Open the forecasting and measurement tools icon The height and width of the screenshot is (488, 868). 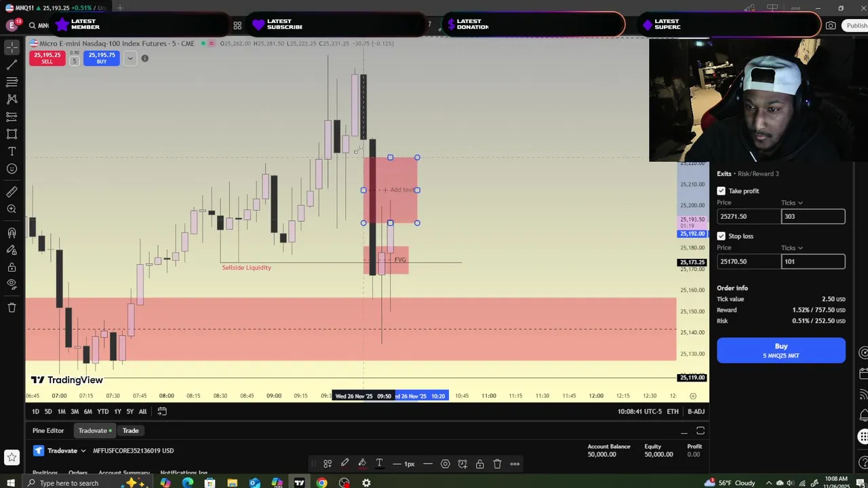point(12,117)
